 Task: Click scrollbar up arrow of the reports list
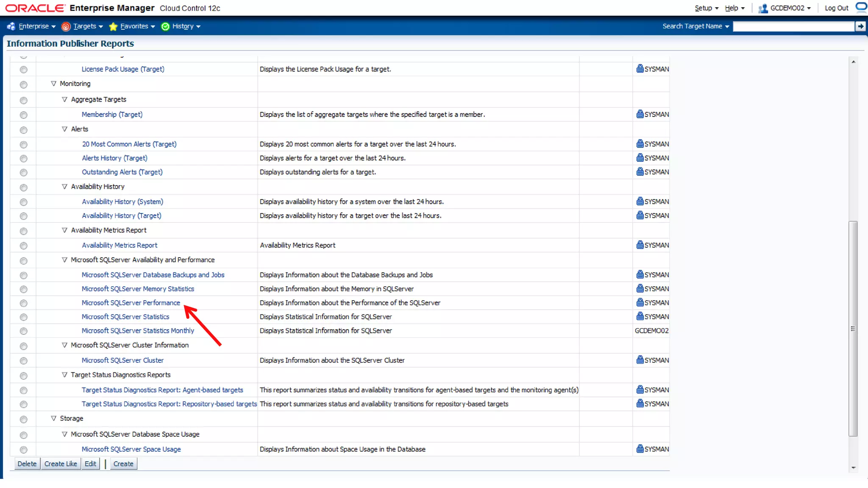[x=853, y=62]
